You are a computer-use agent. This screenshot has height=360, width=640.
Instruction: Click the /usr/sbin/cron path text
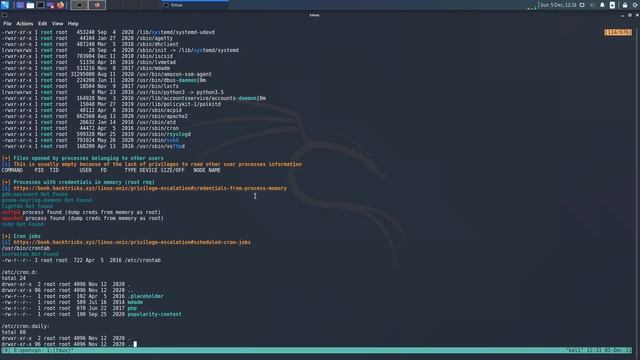click(158, 128)
